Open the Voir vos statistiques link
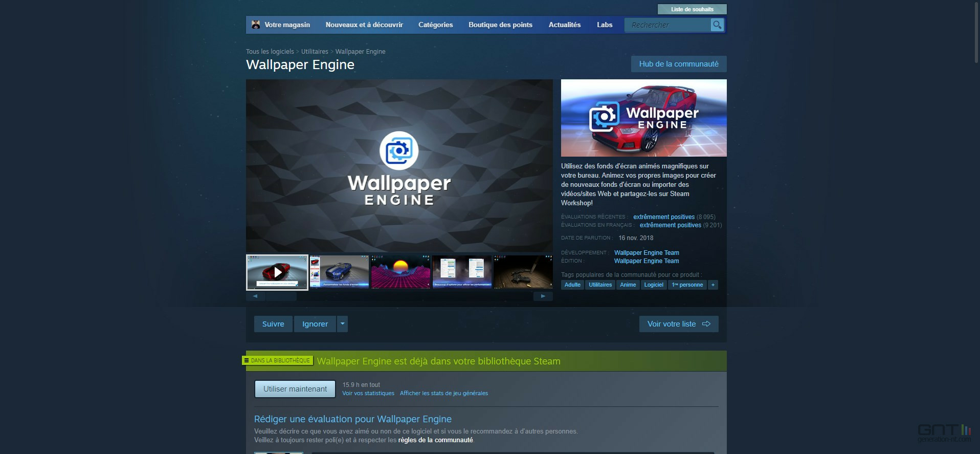Viewport: 980px width, 454px height. point(368,394)
